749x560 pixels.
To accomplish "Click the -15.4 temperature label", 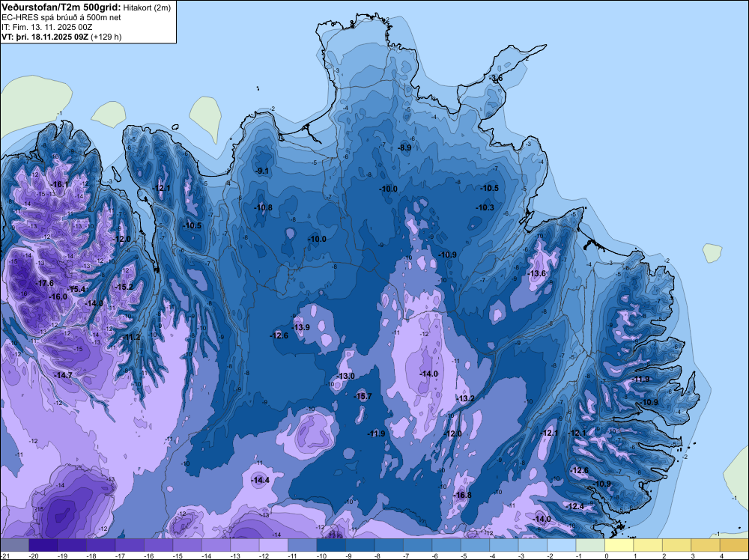I will click(x=76, y=289).
